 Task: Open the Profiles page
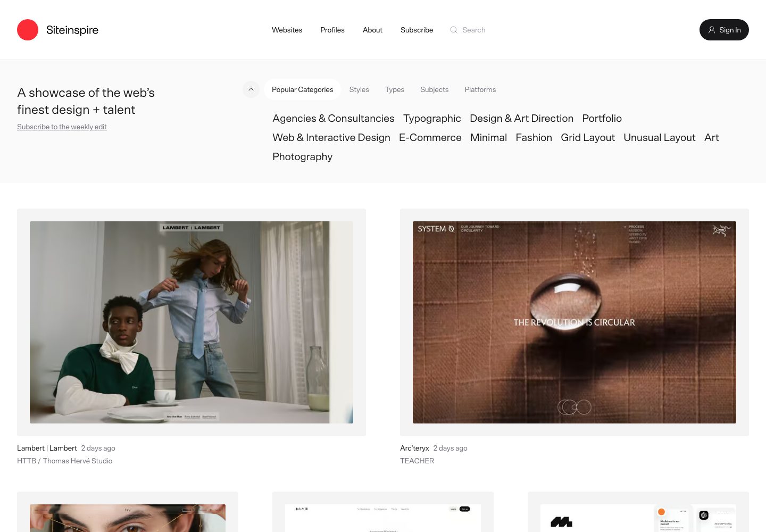(332, 30)
